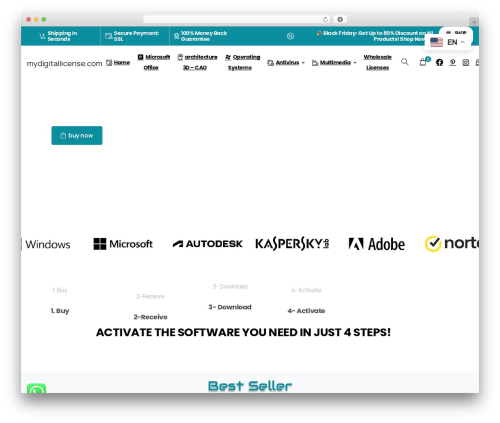Open the site search magnifier
Image resolution: width=500 pixels, height=423 pixels.
[x=404, y=62]
